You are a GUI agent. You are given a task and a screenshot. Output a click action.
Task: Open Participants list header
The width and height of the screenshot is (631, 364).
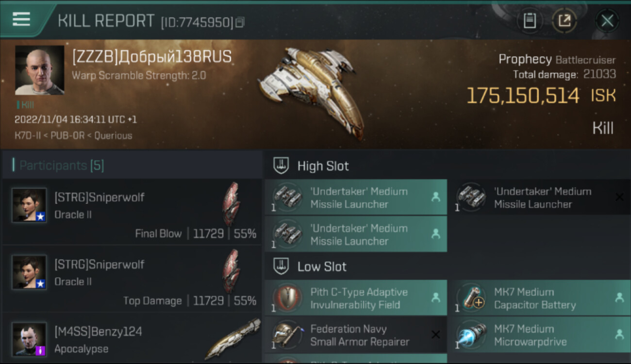click(62, 165)
